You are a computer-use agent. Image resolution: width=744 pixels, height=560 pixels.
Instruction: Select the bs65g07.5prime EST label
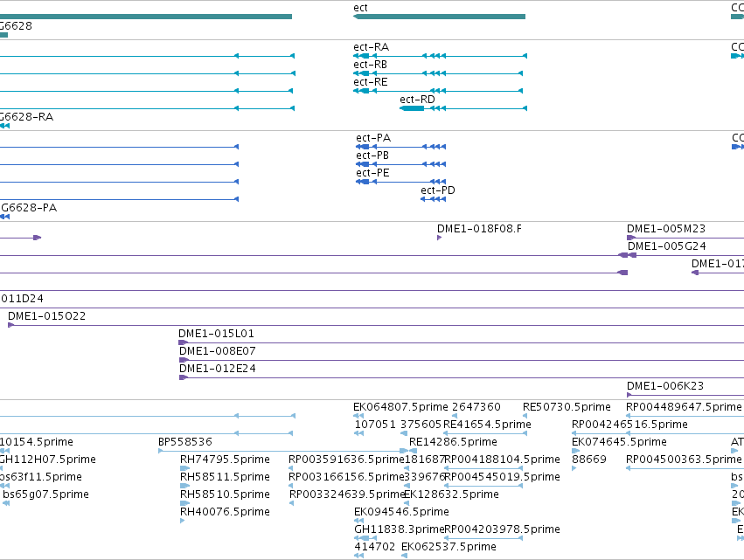point(45,495)
